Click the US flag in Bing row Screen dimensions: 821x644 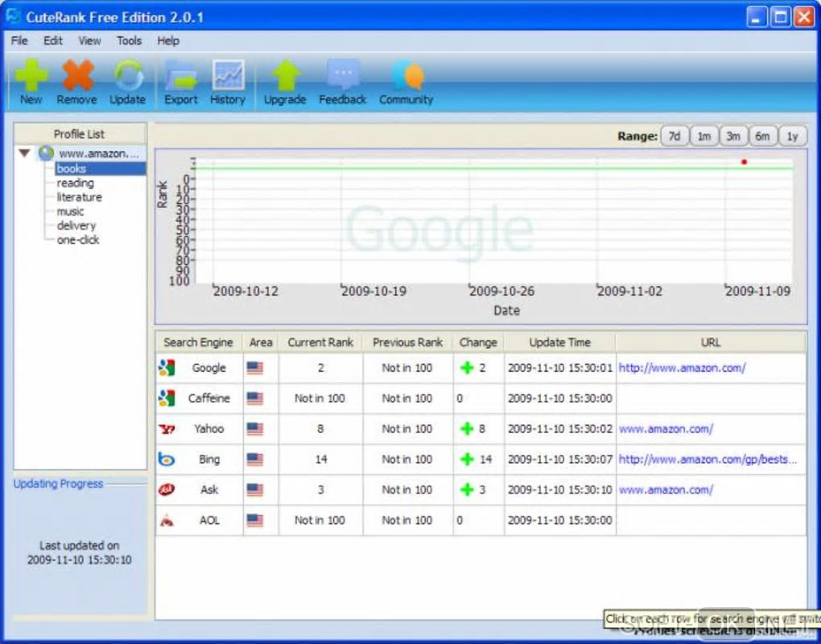(255, 459)
